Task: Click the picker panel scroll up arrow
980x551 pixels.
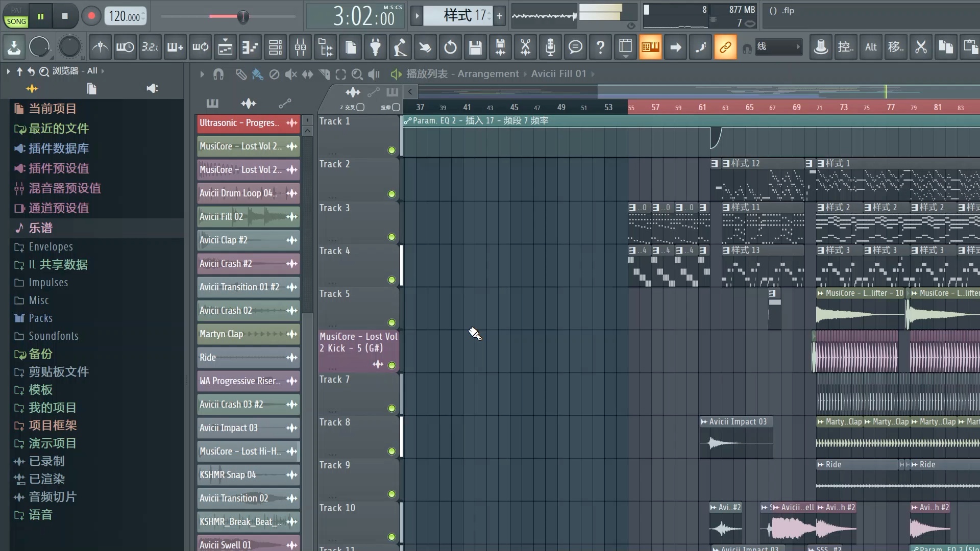Action: point(307,132)
